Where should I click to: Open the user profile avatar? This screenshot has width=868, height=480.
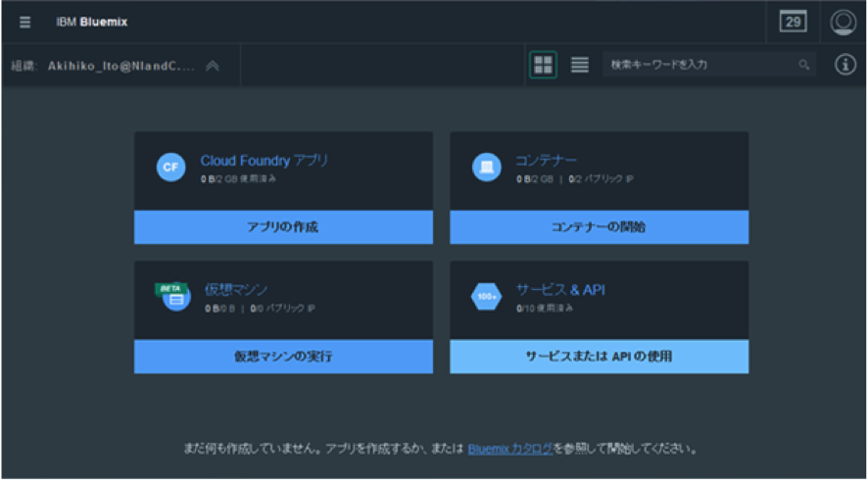pyautogui.click(x=844, y=23)
